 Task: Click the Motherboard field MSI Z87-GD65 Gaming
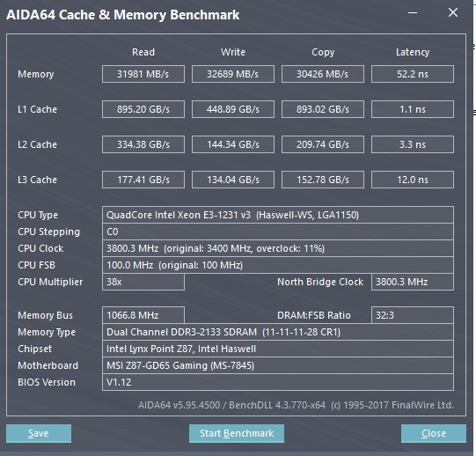[278, 365]
